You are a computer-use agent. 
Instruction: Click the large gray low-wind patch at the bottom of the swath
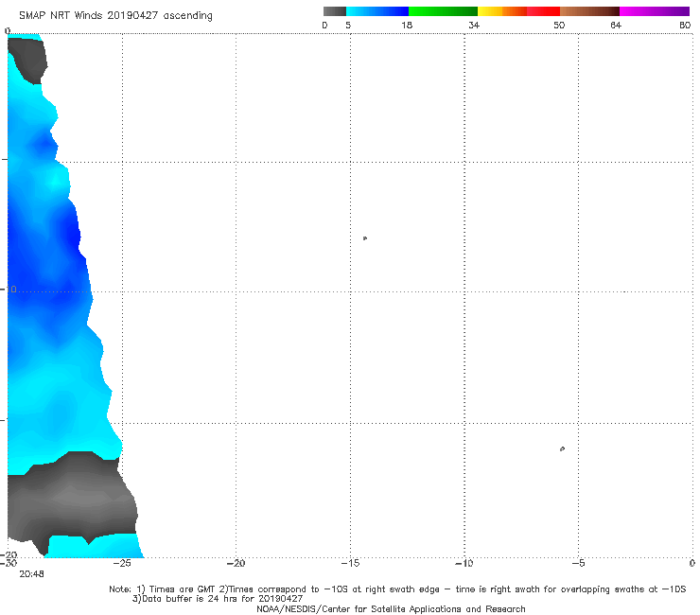pyautogui.click(x=72, y=498)
